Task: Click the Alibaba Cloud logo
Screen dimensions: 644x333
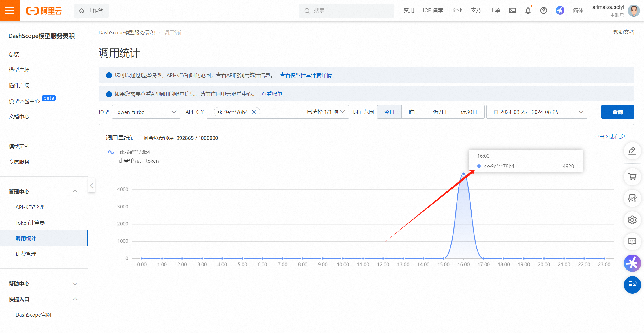Action: (x=44, y=11)
